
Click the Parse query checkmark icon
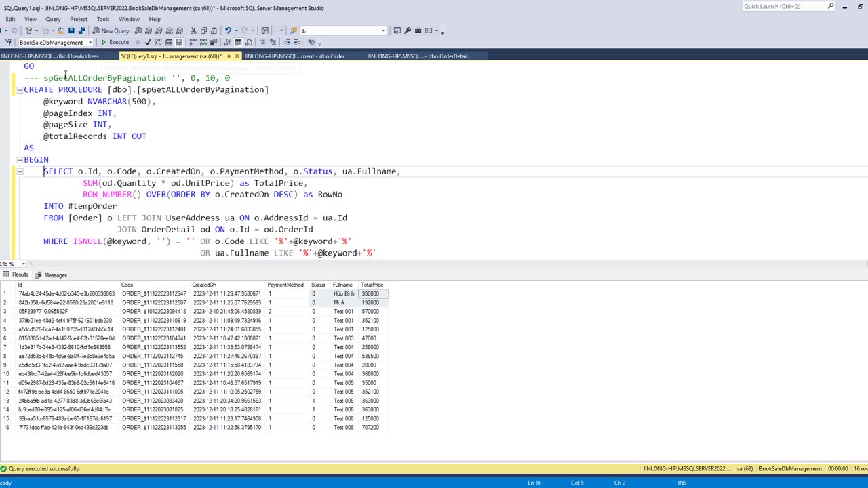point(147,42)
